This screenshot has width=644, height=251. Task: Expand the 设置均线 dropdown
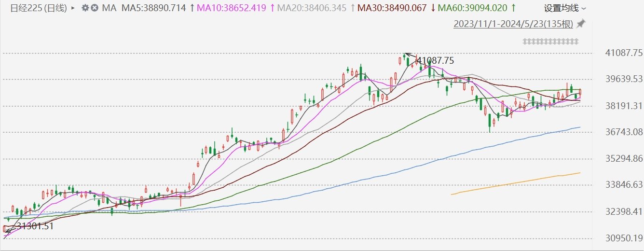(562, 8)
